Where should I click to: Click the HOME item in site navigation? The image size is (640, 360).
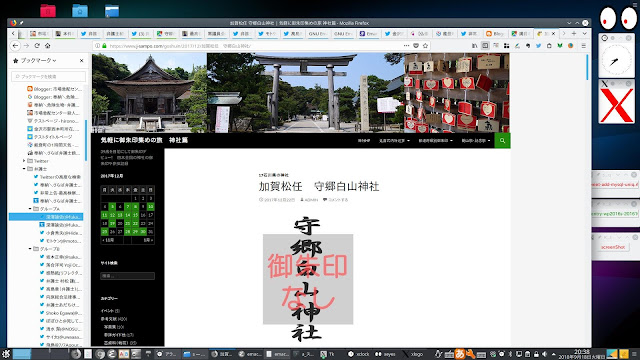click(364, 140)
